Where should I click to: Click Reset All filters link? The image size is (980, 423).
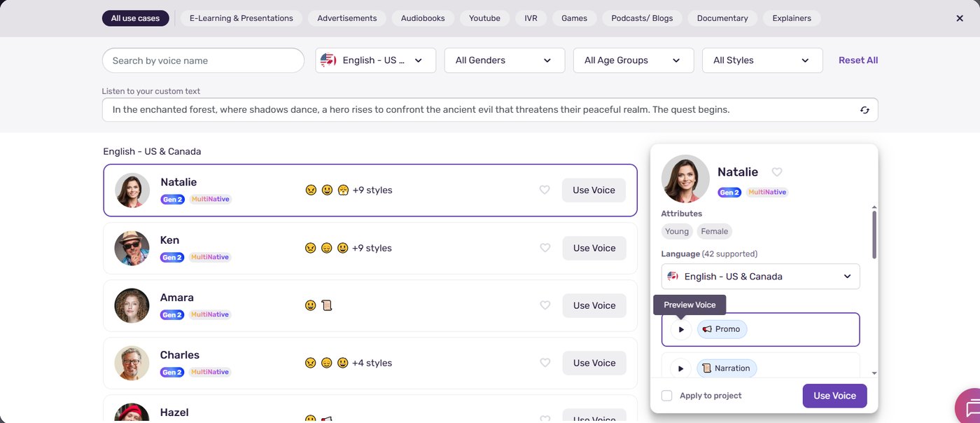(858, 60)
